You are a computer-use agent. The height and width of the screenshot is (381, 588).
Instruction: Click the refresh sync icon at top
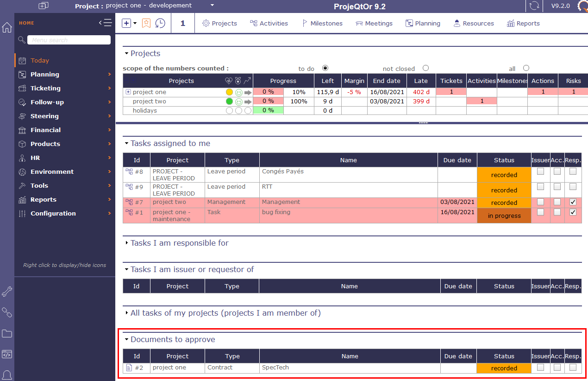tap(534, 6)
